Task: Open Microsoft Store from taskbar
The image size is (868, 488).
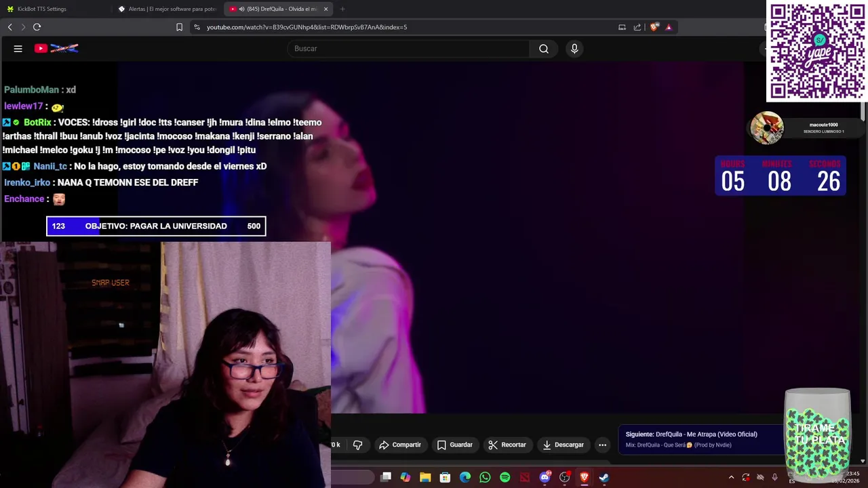Action: 445,477
